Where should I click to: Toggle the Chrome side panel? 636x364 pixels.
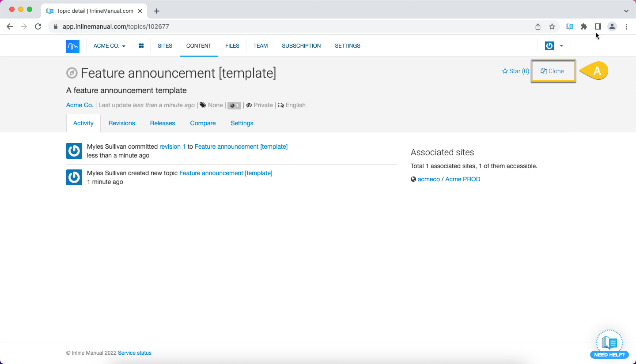(598, 26)
